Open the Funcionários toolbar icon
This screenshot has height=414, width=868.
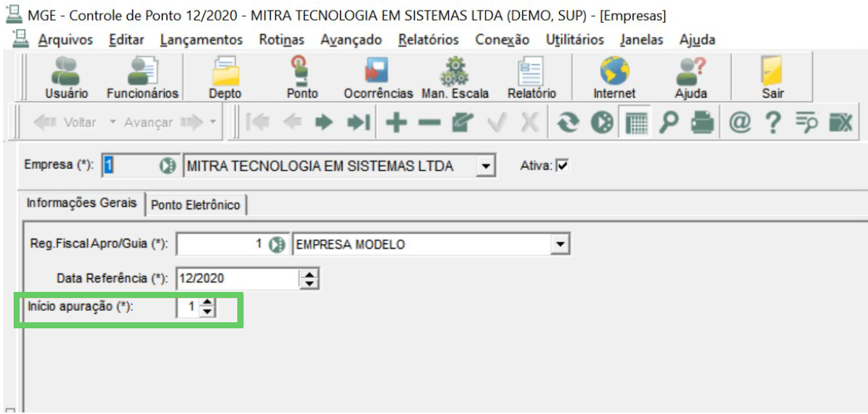click(143, 77)
